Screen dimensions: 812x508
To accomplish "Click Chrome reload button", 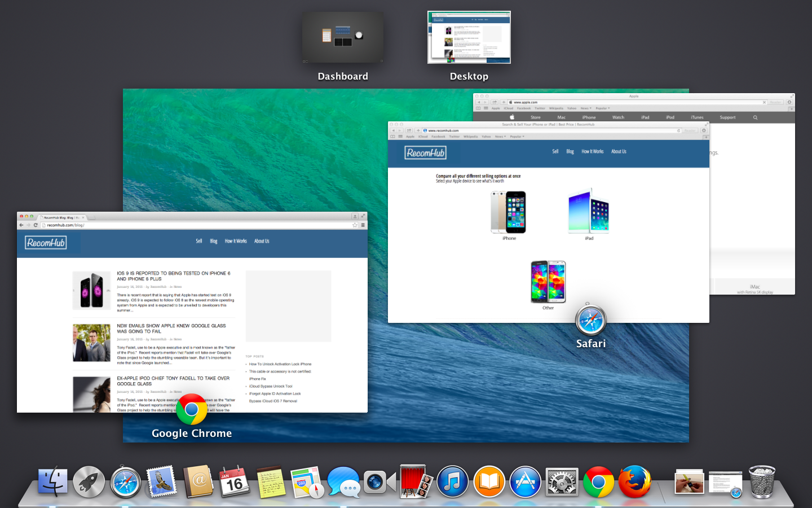I will click(x=36, y=225).
